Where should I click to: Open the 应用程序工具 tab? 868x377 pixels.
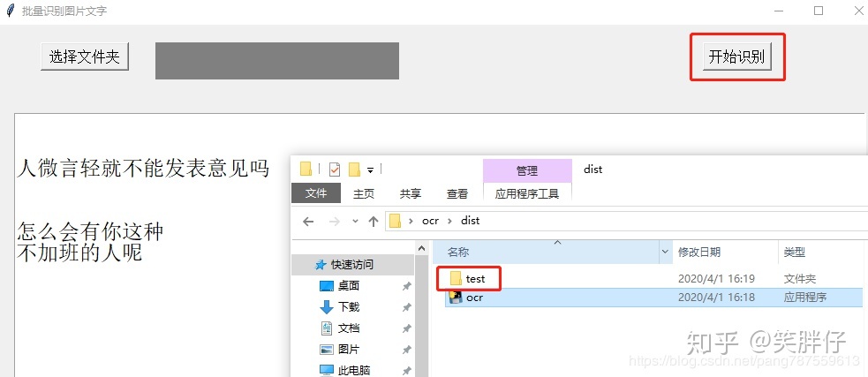click(527, 193)
